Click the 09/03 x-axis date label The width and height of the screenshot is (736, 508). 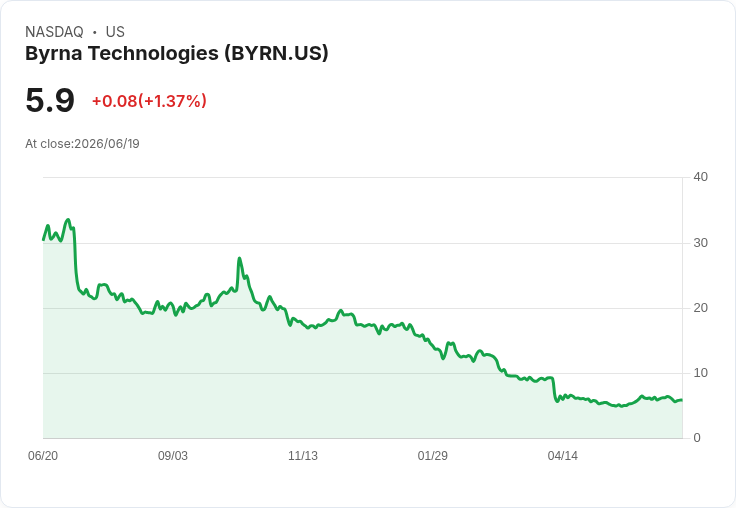[173, 456]
